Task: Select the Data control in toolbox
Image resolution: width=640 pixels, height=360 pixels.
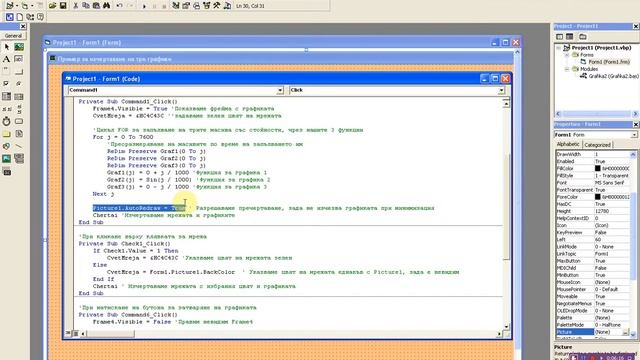Action: pyautogui.click(x=19, y=158)
